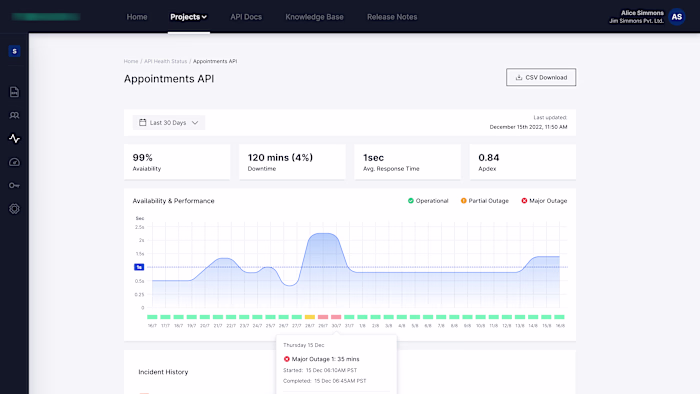700x394 pixels.
Task: Open the Last 30 Days dropdown
Action: (169, 122)
